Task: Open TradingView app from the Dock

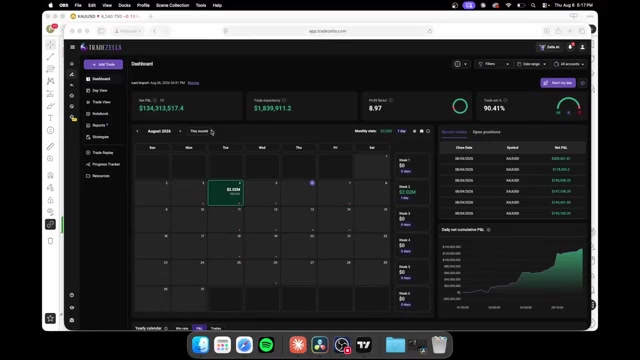Action: pyautogui.click(x=364, y=345)
